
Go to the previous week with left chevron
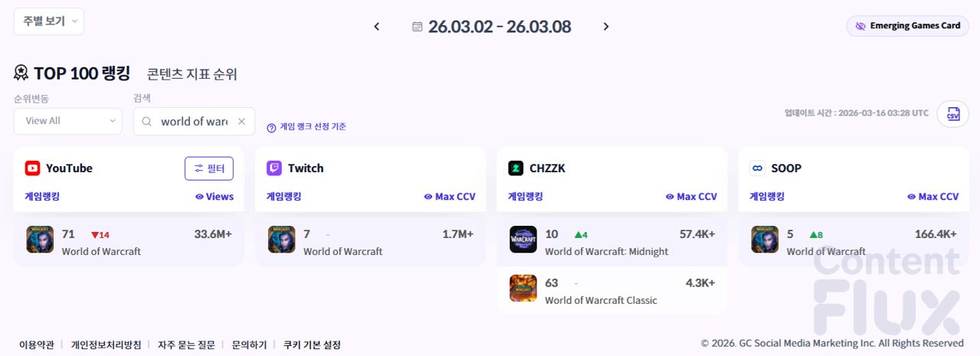[x=376, y=27]
